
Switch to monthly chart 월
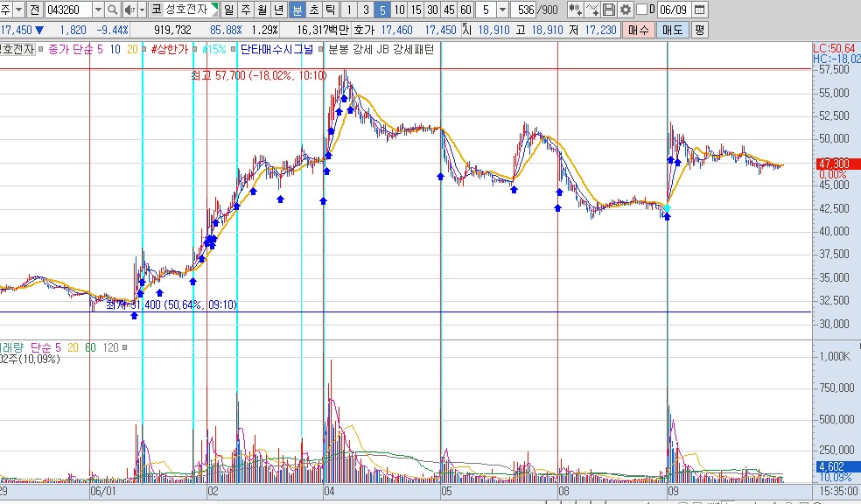click(x=262, y=10)
